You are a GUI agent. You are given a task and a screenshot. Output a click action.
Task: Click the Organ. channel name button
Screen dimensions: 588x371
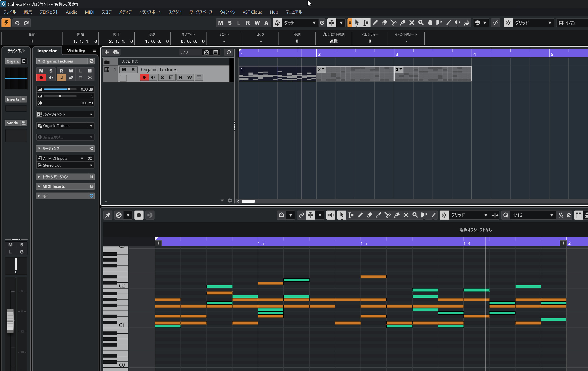tap(12, 61)
